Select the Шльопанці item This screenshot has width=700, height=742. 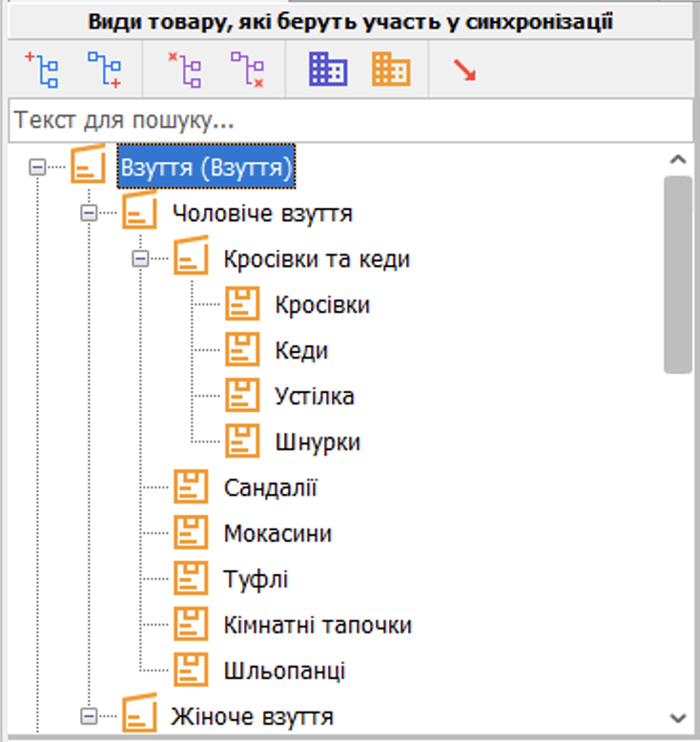click(x=284, y=671)
